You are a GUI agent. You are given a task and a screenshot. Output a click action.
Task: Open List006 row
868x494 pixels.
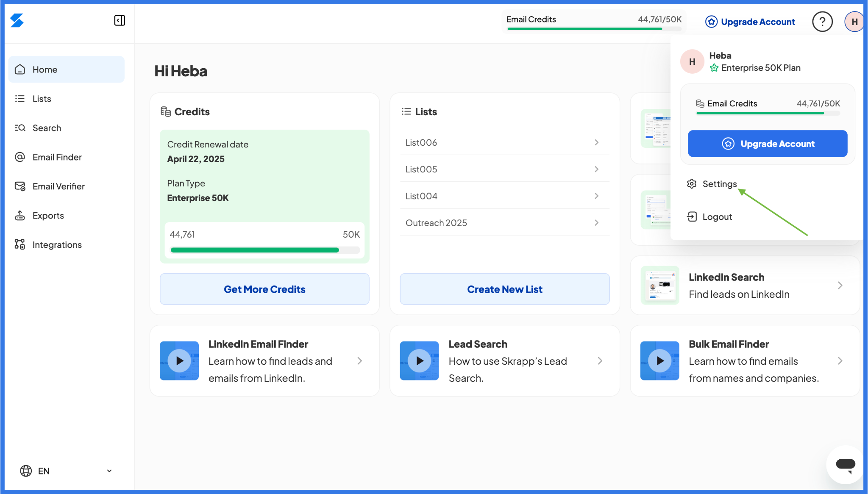504,142
